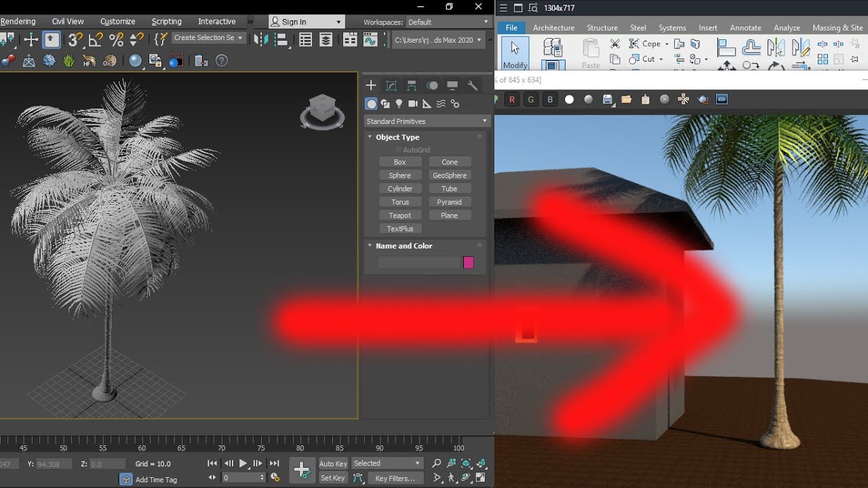Open 3ds Max help question mark icon
Viewport: 868px width, 488px height.
pos(221,60)
